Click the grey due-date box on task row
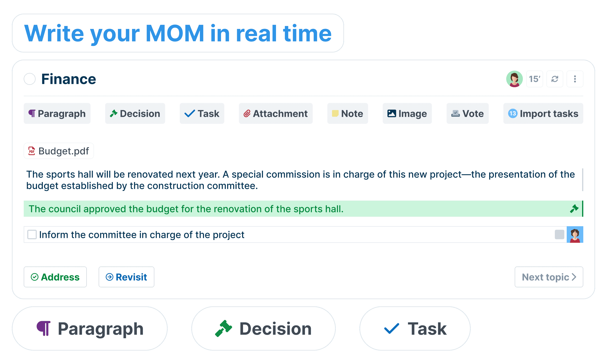This screenshot has width=607, height=364. tap(559, 234)
